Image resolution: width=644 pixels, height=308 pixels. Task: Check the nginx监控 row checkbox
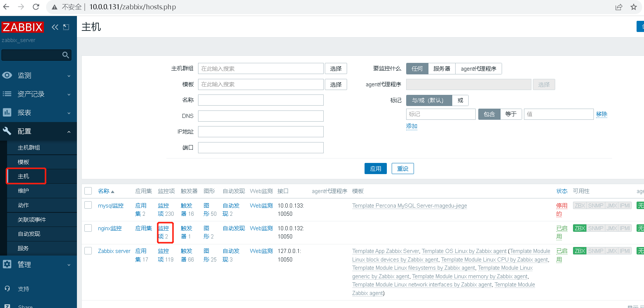point(88,228)
